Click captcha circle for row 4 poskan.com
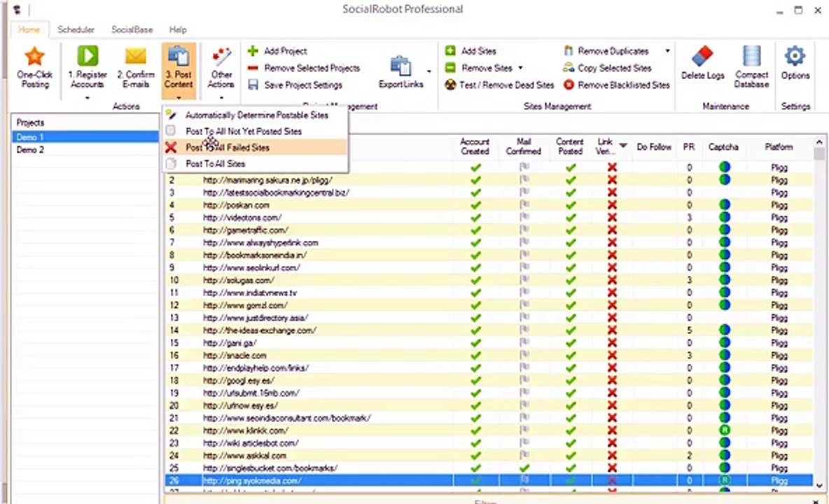 coord(725,205)
